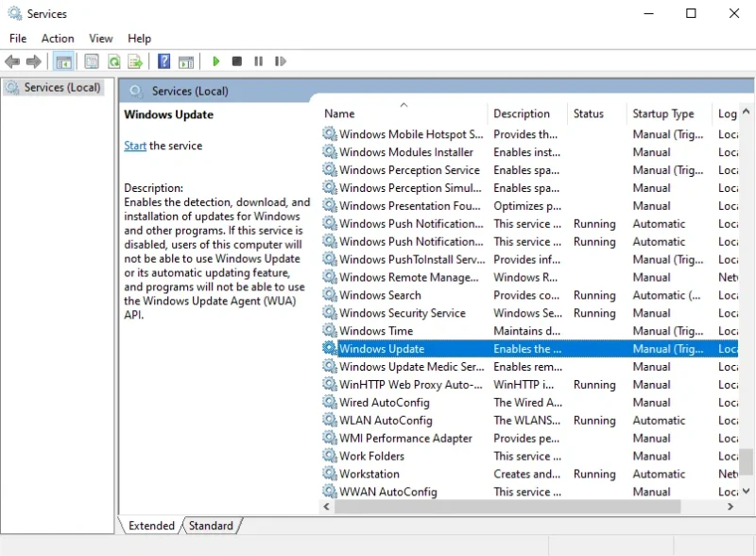Select the Windows Perception Simulation service
This screenshot has height=556, width=756.
(x=529, y=188)
